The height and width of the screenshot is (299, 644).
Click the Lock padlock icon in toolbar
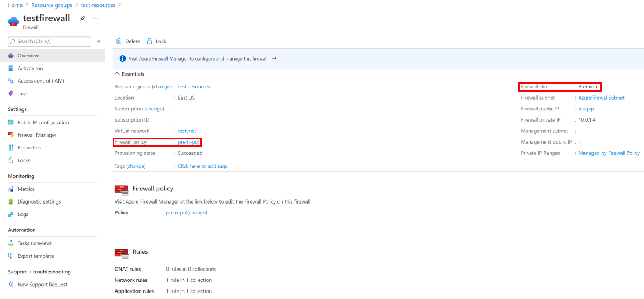click(150, 41)
